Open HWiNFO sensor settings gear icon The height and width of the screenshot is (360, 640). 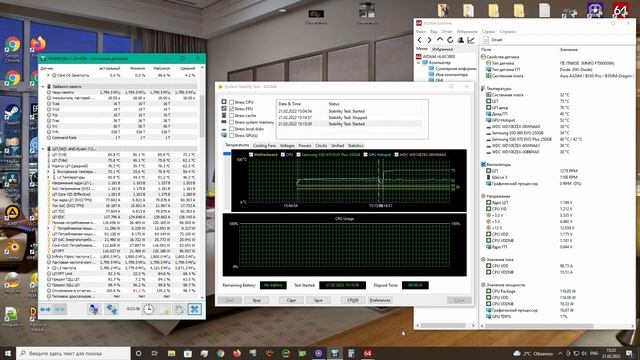[180, 309]
